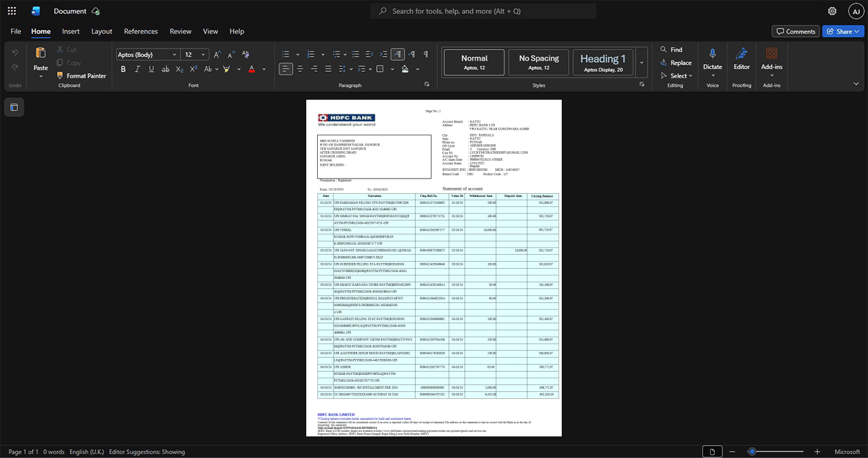Toggle show paragraph marks pilcrow
This screenshot has height=458, width=868.
426,55
